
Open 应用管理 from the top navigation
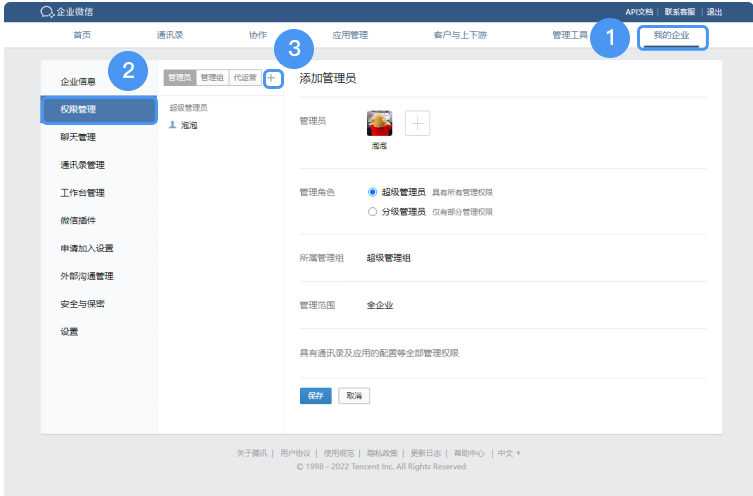coord(350,35)
